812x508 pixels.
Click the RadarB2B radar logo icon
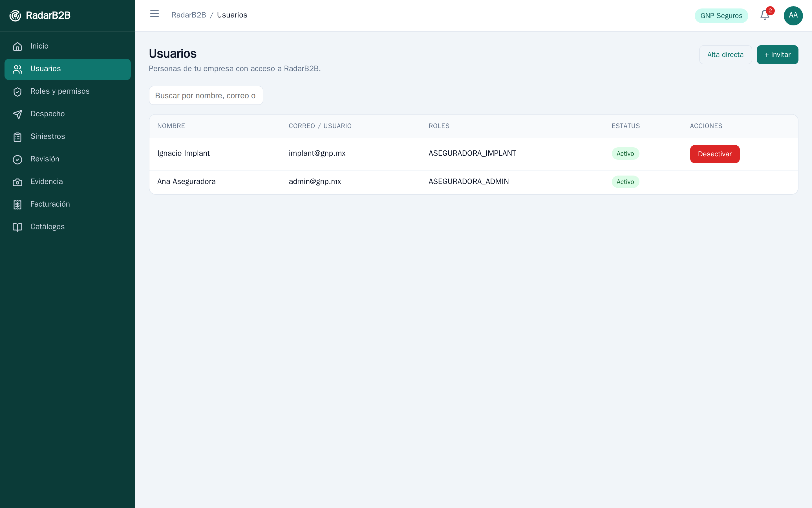pyautogui.click(x=15, y=16)
